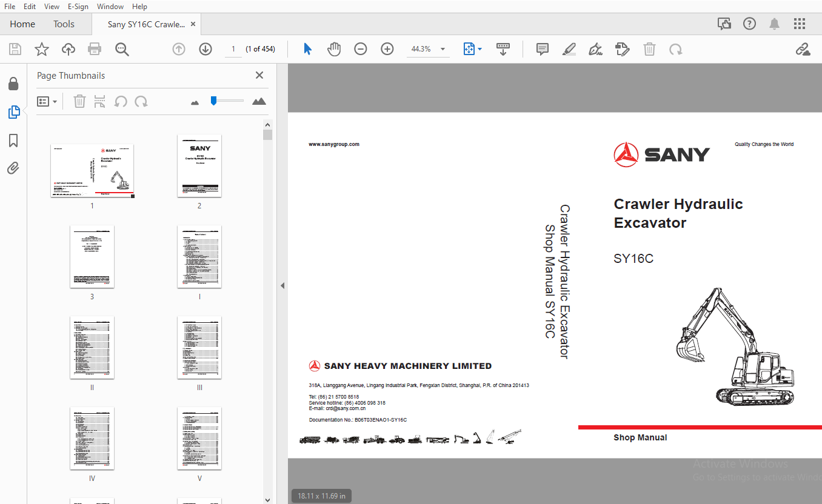Select page V thumbnail

(x=199, y=439)
